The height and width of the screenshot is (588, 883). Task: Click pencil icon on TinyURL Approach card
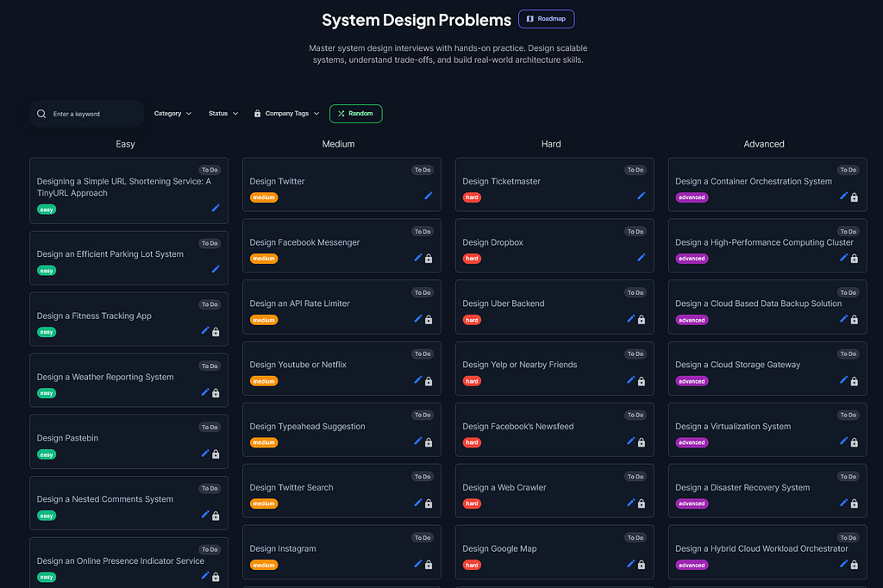[x=215, y=208]
